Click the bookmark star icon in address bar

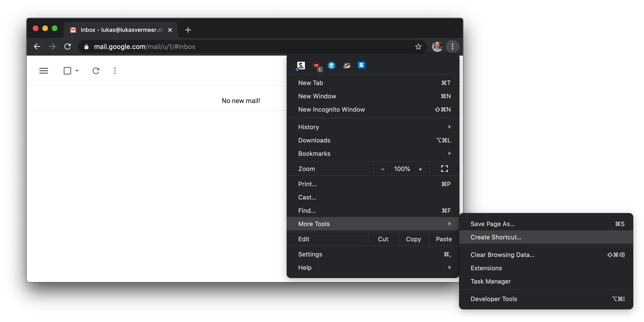coord(418,46)
